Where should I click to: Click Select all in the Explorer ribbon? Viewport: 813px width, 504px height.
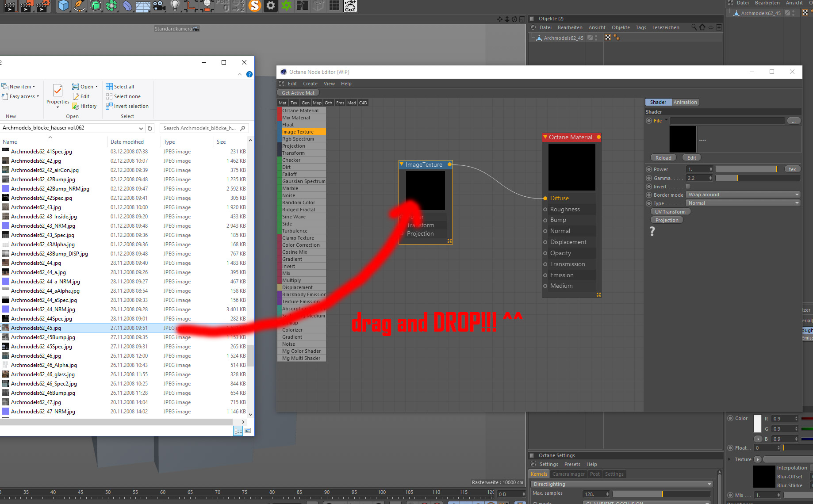[120, 87]
